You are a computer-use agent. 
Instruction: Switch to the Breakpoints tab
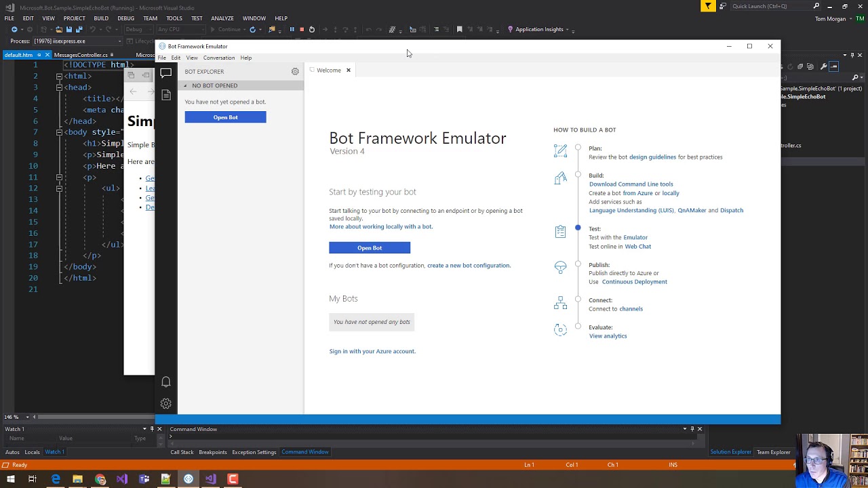pos(213,452)
